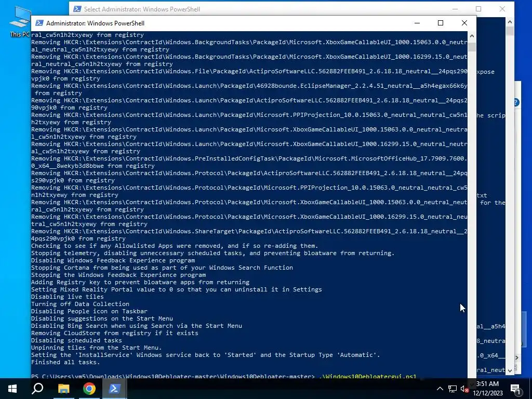Launch Google Chrome from the taskbar
The width and height of the screenshot is (532, 399).
89,389
